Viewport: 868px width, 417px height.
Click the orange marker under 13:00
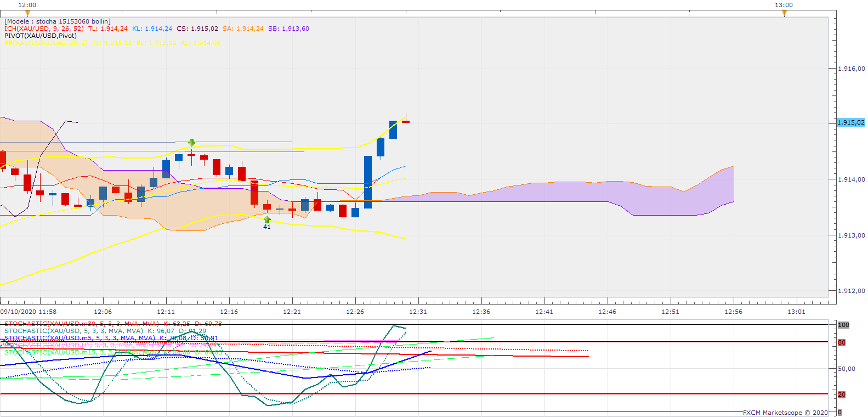(784, 13)
